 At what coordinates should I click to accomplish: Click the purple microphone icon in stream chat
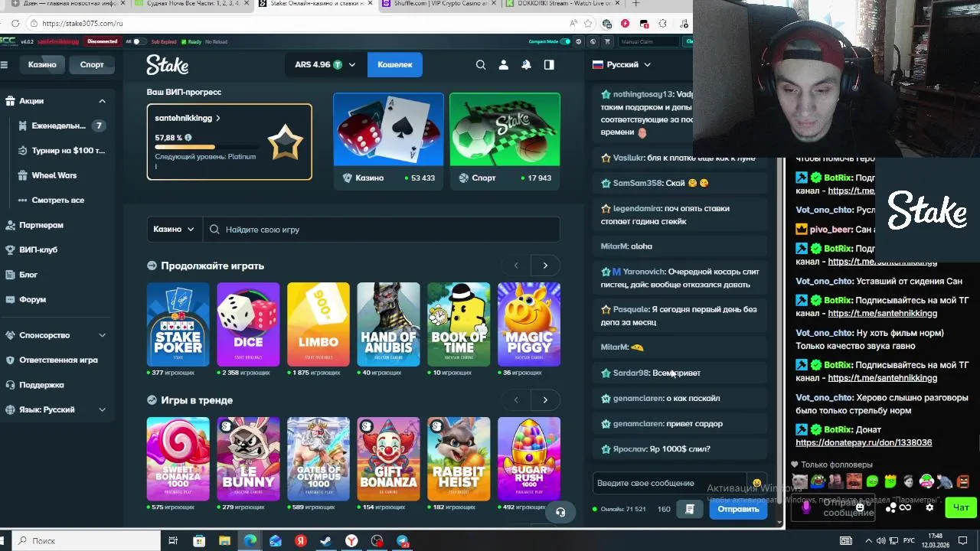(805, 507)
